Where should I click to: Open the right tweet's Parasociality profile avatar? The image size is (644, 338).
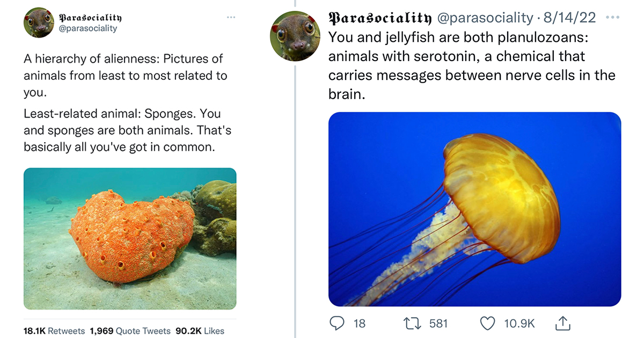[x=295, y=34]
